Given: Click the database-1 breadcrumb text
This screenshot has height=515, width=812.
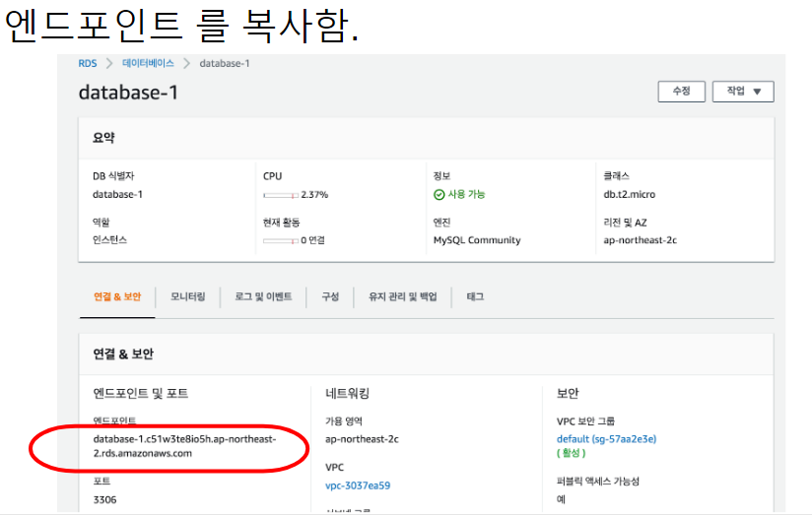Looking at the screenshot, I should [225, 63].
